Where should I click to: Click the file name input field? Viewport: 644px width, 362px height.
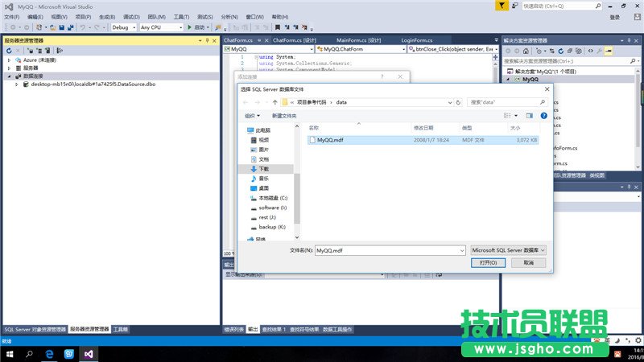(x=386, y=250)
